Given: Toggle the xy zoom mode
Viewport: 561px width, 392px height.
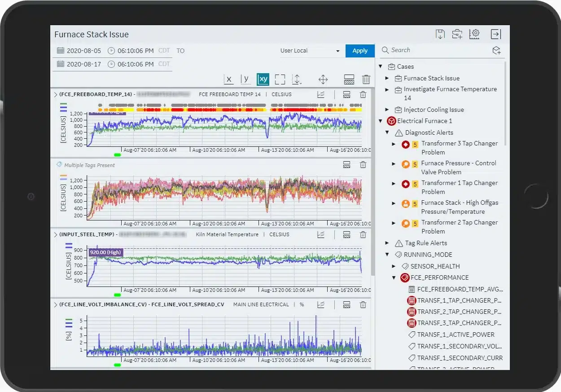Looking at the screenshot, I should pos(263,79).
